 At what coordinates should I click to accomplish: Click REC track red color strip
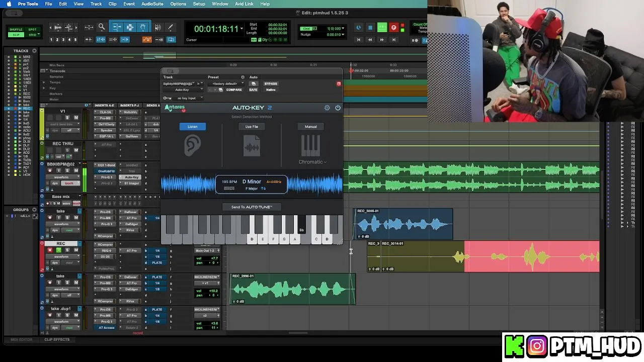click(x=42, y=255)
